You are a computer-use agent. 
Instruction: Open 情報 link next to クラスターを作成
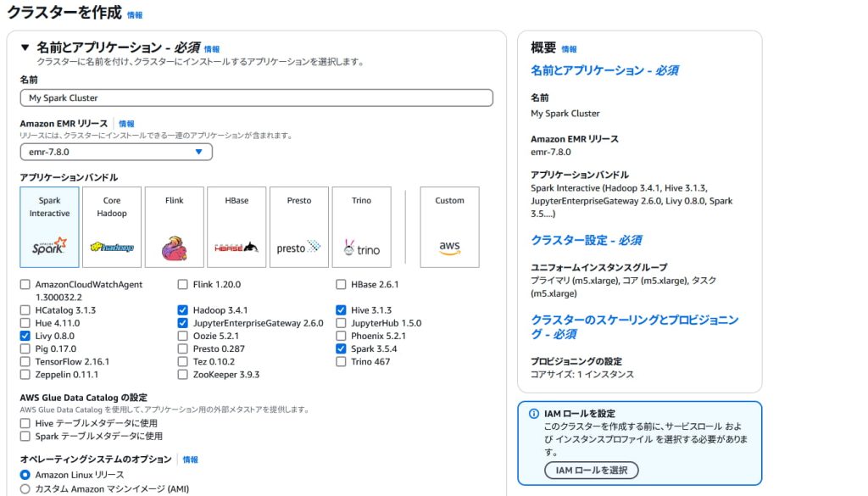pyautogui.click(x=135, y=15)
